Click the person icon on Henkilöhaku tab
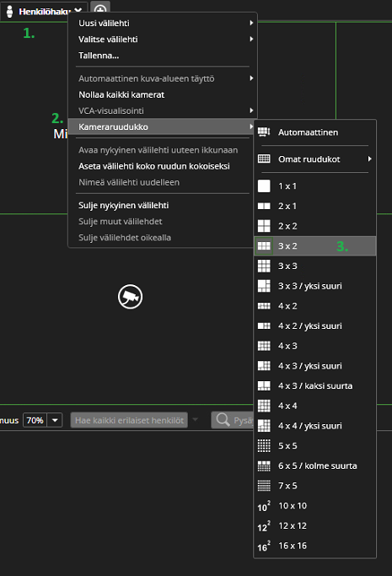This screenshot has width=392, height=576. coord(10,12)
